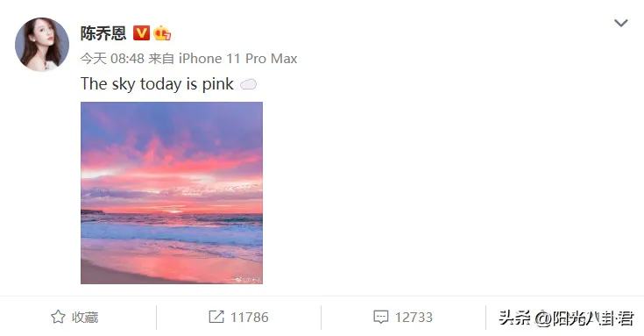This screenshot has height=336, width=644.
Task: Click the username 陈乔恩
Action: (x=103, y=33)
